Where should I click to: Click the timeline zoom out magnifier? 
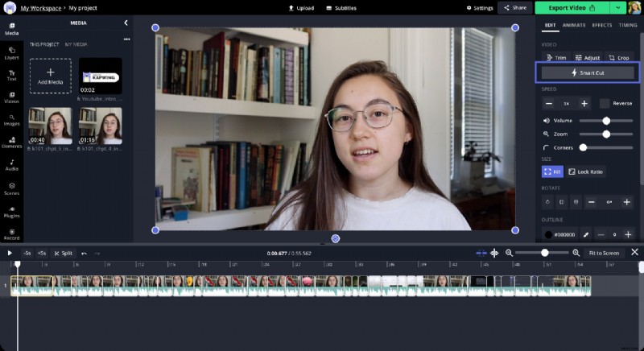tap(509, 254)
